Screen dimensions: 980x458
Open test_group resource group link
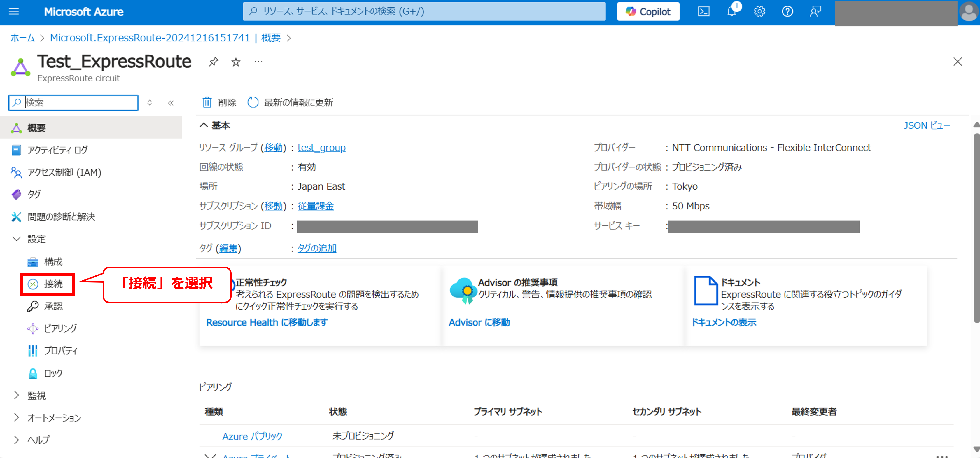point(321,148)
